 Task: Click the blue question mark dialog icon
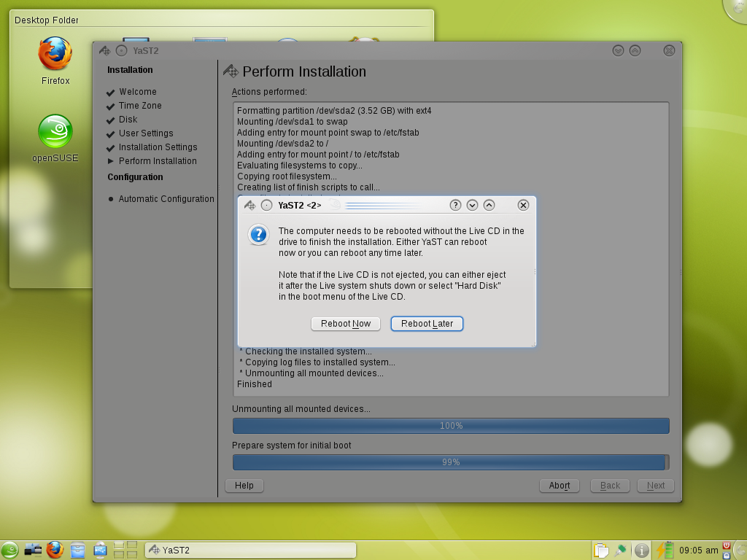(258, 235)
